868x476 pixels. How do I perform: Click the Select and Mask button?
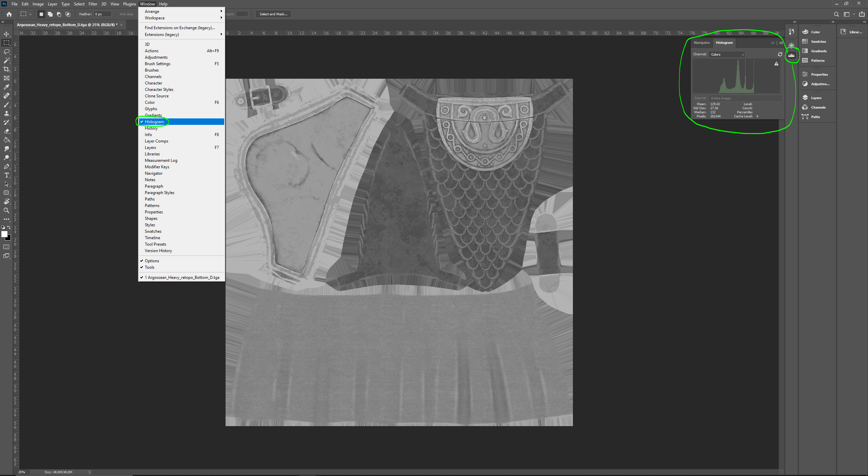[273, 14]
